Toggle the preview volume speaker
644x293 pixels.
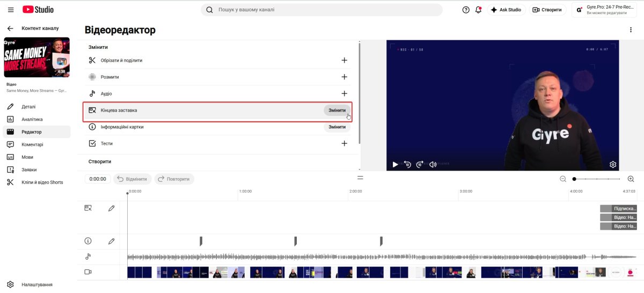433,164
